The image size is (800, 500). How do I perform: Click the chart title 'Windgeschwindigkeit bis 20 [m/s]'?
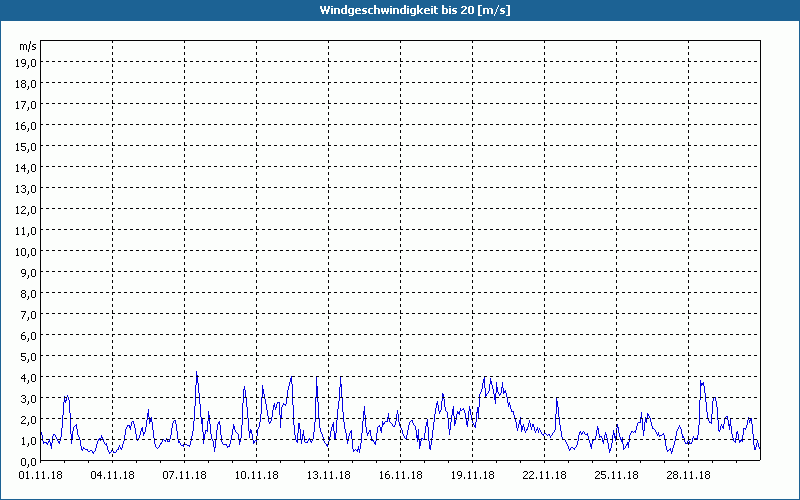(x=415, y=10)
